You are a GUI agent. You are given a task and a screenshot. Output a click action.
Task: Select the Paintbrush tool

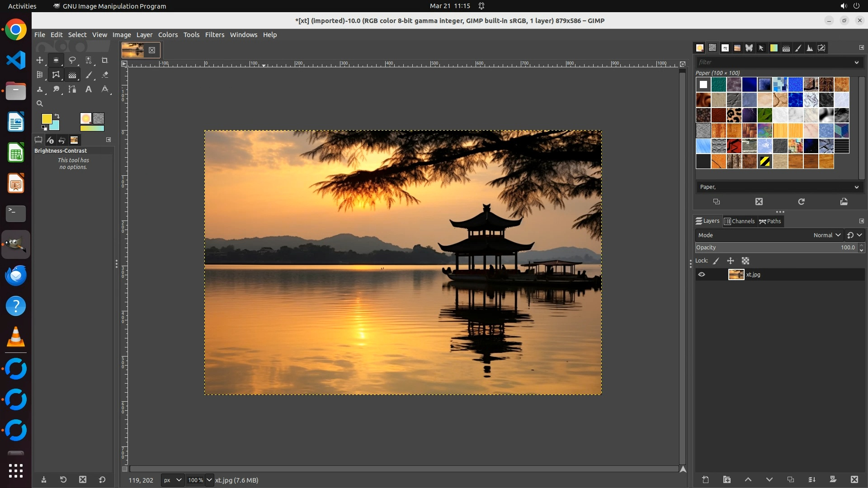(x=89, y=75)
